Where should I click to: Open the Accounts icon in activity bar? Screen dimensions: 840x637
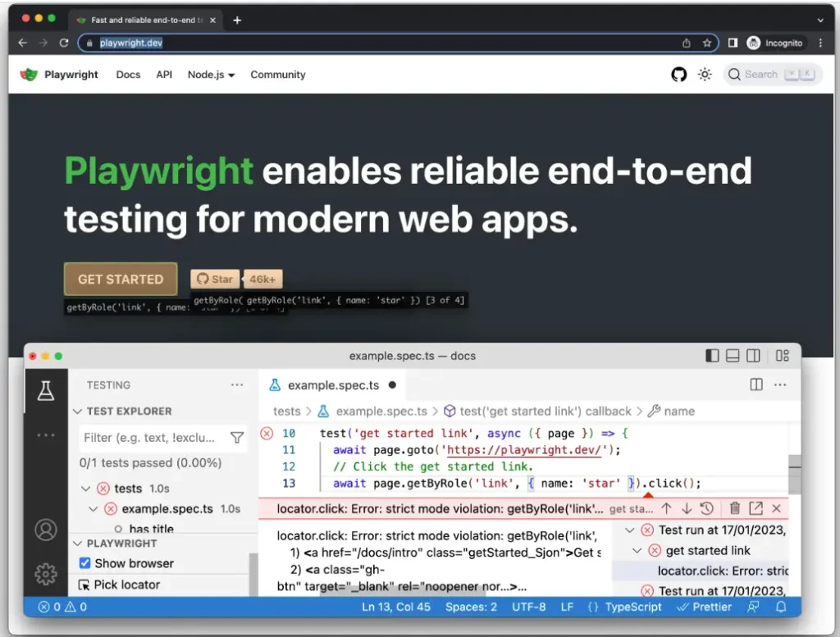click(45, 530)
